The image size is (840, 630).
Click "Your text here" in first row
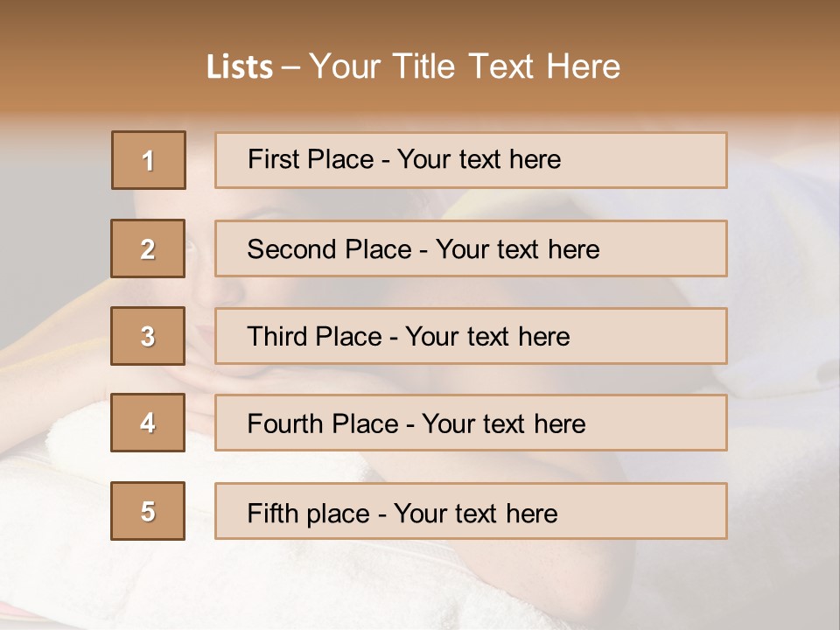(x=479, y=159)
